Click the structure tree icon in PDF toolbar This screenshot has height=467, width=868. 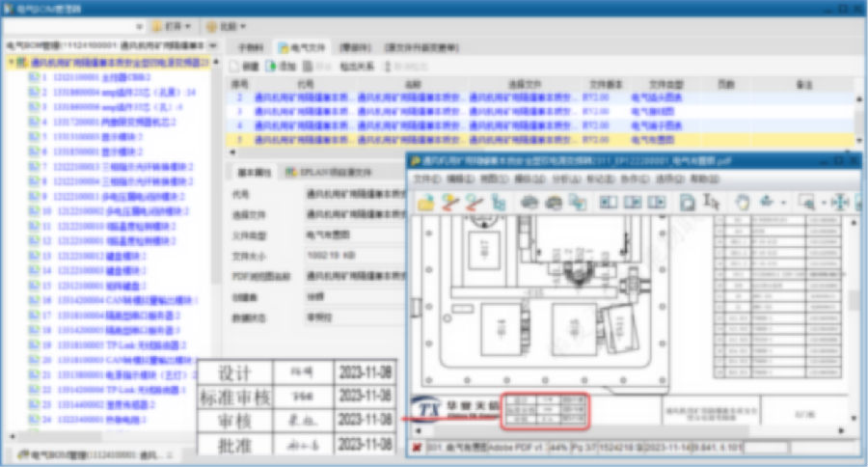click(499, 203)
